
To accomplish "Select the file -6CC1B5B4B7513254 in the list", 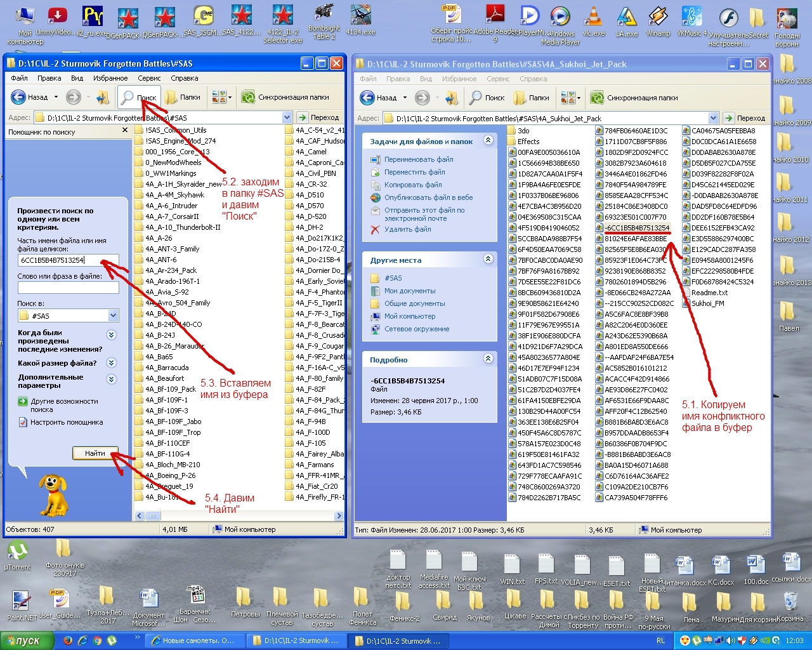I will [x=636, y=228].
